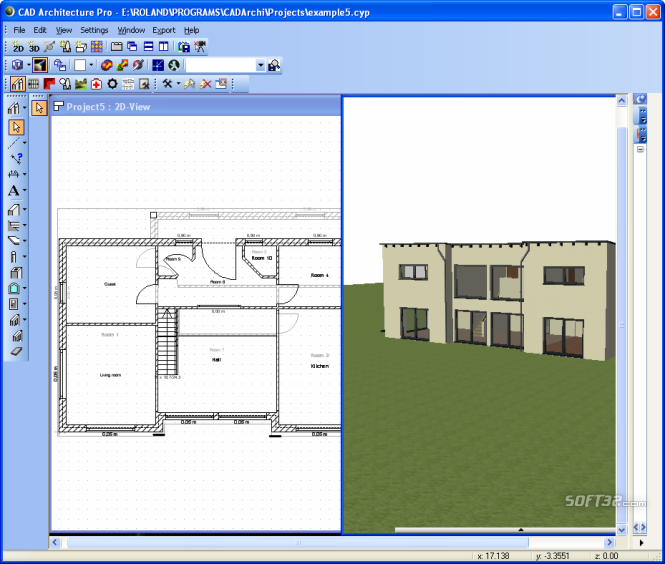This screenshot has height=564, width=665.
Task: Toggle the grid fence mode button
Action: 34,84
